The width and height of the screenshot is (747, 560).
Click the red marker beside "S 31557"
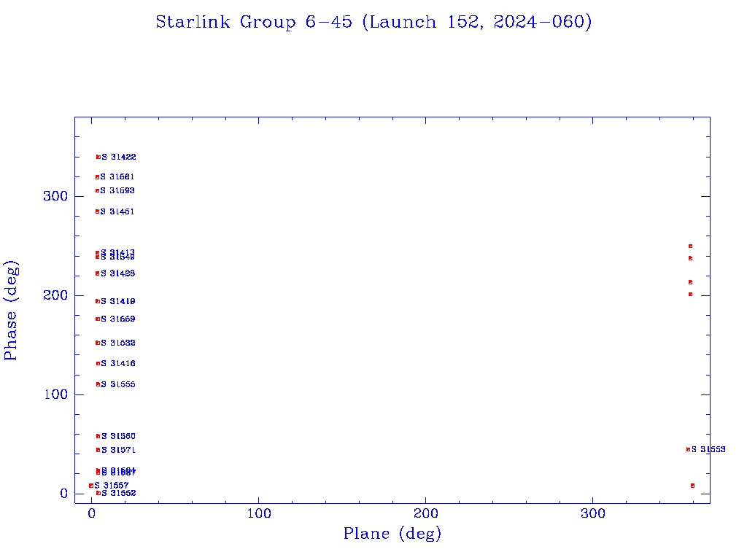pyautogui.click(x=91, y=486)
